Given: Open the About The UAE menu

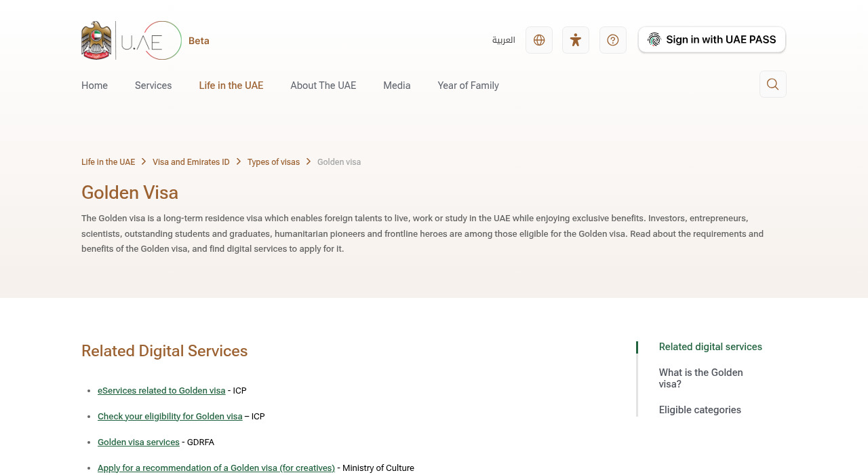Looking at the screenshot, I should coord(323,85).
